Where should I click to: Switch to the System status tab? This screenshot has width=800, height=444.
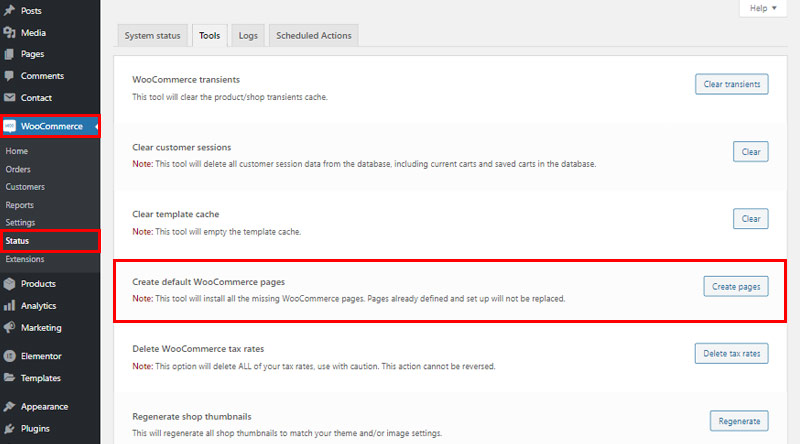pyautogui.click(x=153, y=36)
